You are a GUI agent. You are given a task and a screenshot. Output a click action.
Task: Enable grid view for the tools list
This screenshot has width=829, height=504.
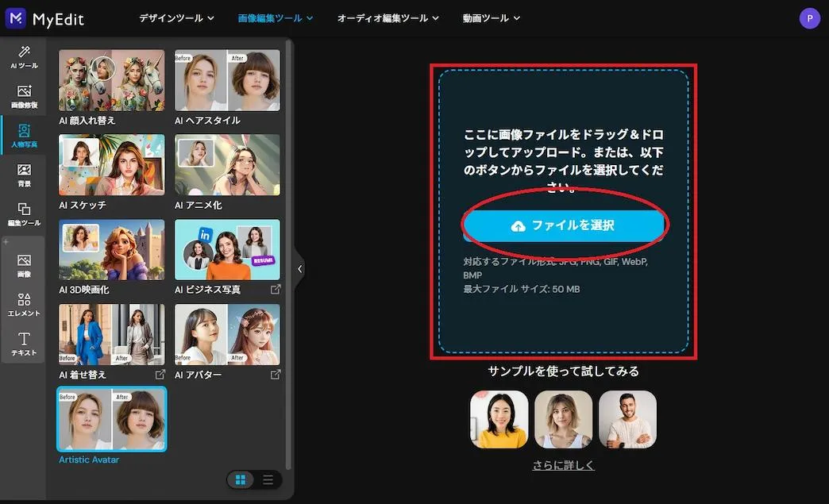click(241, 479)
